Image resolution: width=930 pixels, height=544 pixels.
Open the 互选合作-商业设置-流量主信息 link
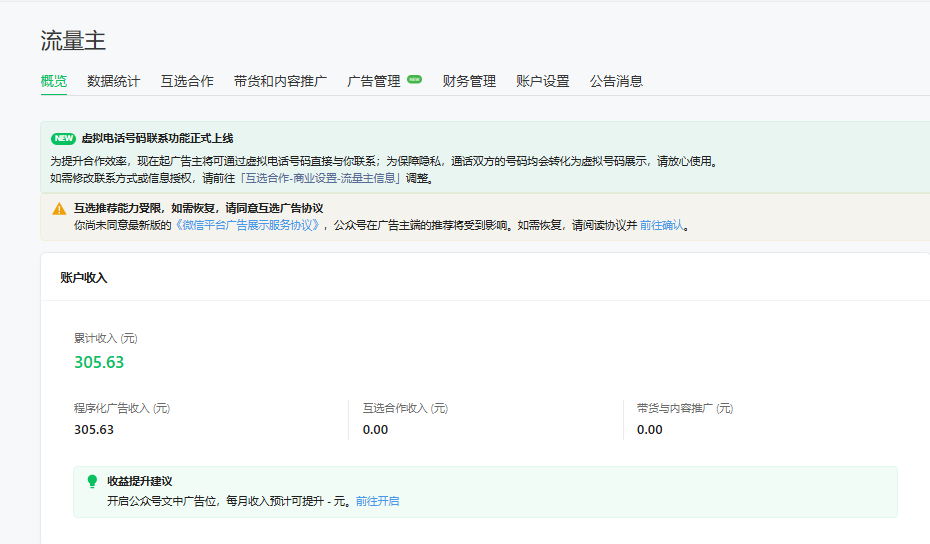[x=320, y=178]
